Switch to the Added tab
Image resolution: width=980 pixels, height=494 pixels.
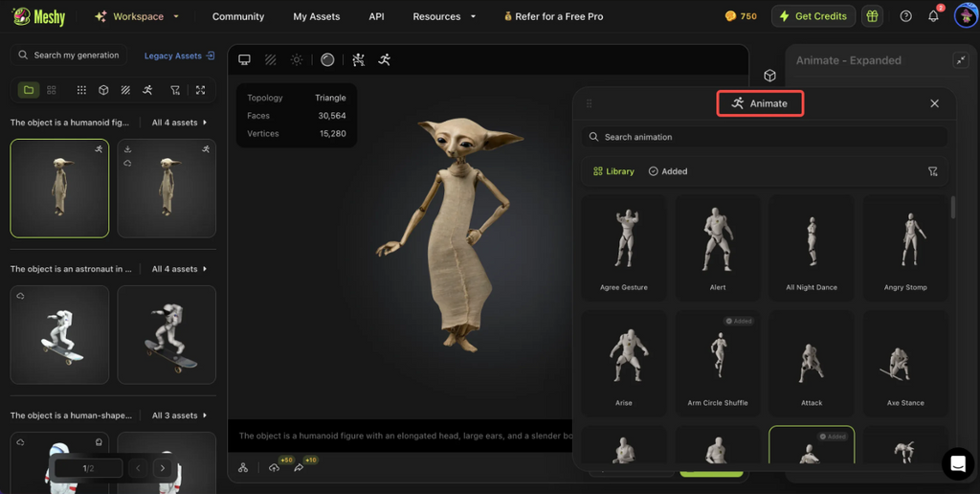coord(668,171)
